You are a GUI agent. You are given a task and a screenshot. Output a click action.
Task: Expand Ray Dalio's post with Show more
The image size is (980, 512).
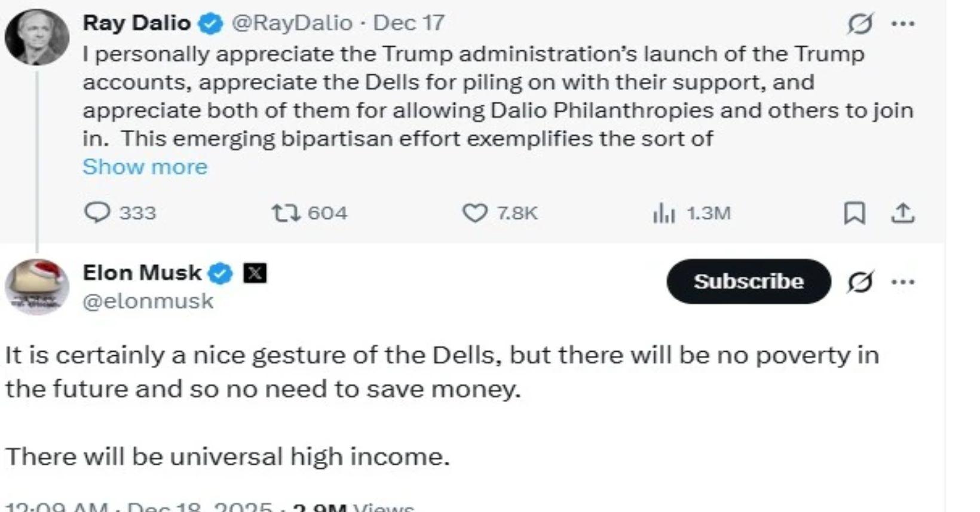click(145, 167)
